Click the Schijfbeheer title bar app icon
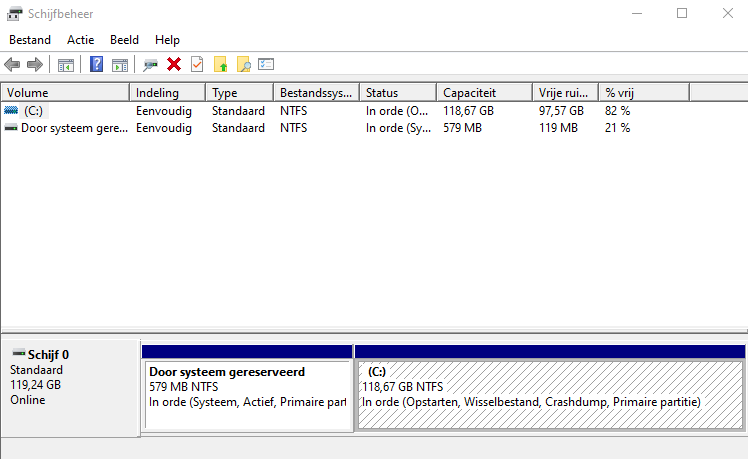This screenshot has width=748, height=459. pos(14,14)
